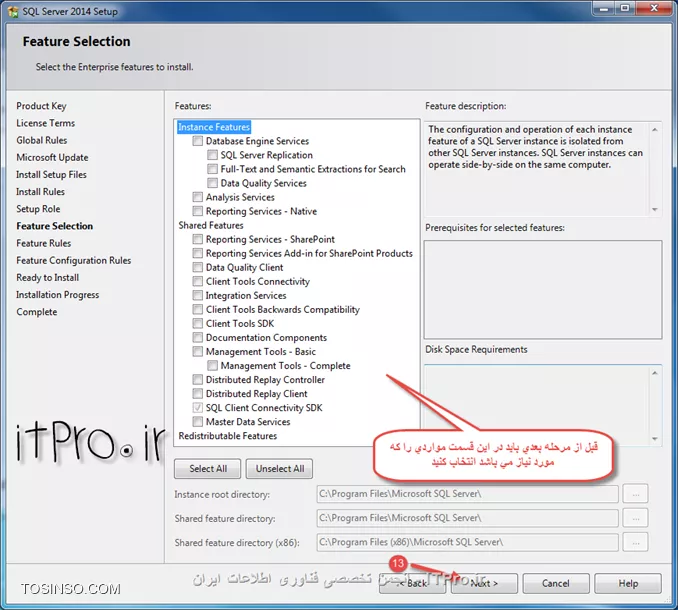Select the Instance Features tree heading
Image resolution: width=678 pixels, height=610 pixels.
point(214,127)
